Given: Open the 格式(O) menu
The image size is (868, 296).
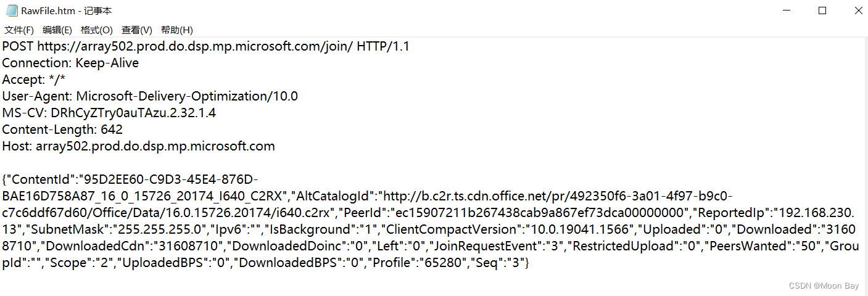Looking at the screenshot, I should (x=97, y=30).
